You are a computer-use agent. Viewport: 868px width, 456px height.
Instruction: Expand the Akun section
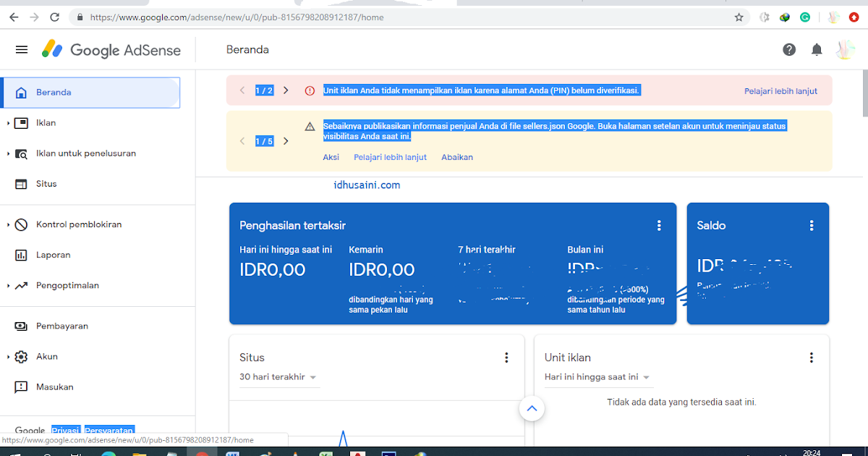(8, 356)
